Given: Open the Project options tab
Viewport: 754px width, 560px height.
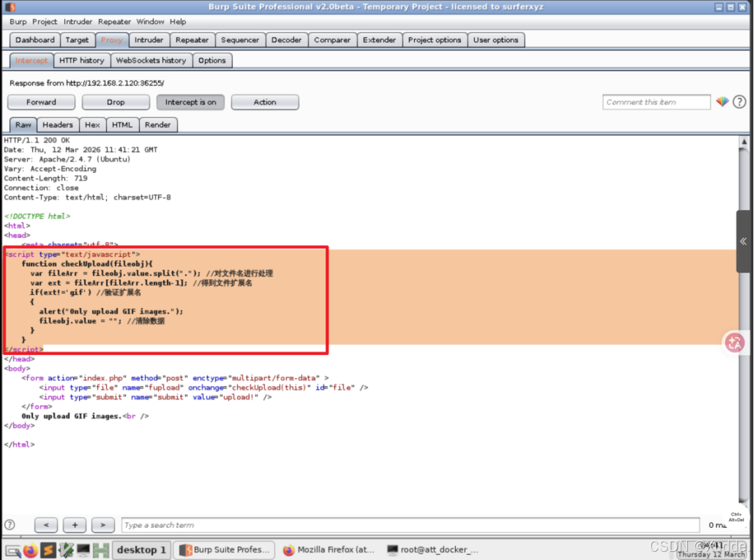Looking at the screenshot, I should 435,40.
